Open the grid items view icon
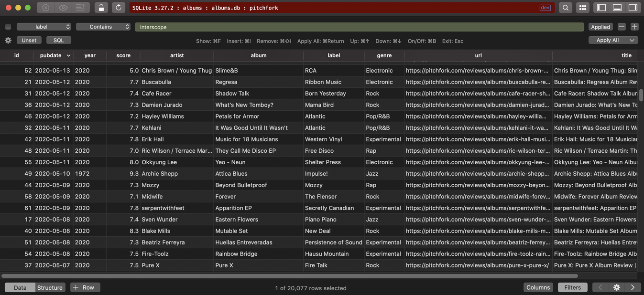The width and height of the screenshot is (644, 295). pos(582,8)
